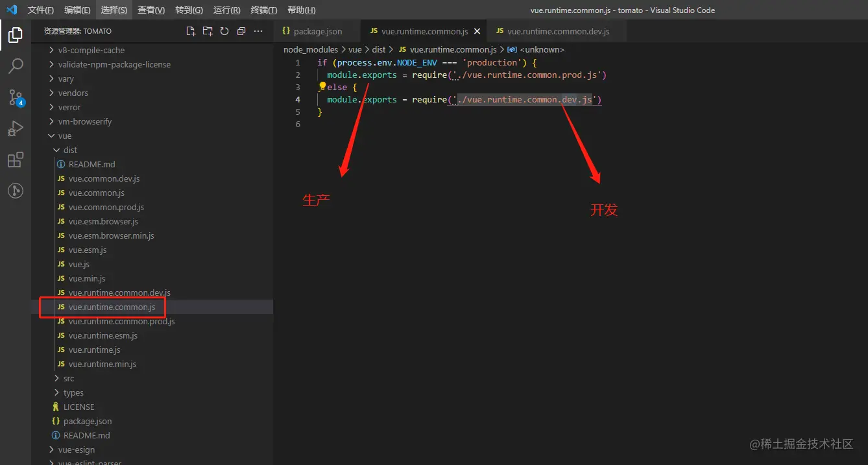Image resolution: width=868 pixels, height=465 pixels.
Task: Open vue.runtime.common.dev.js in explorer tree
Action: (x=119, y=292)
